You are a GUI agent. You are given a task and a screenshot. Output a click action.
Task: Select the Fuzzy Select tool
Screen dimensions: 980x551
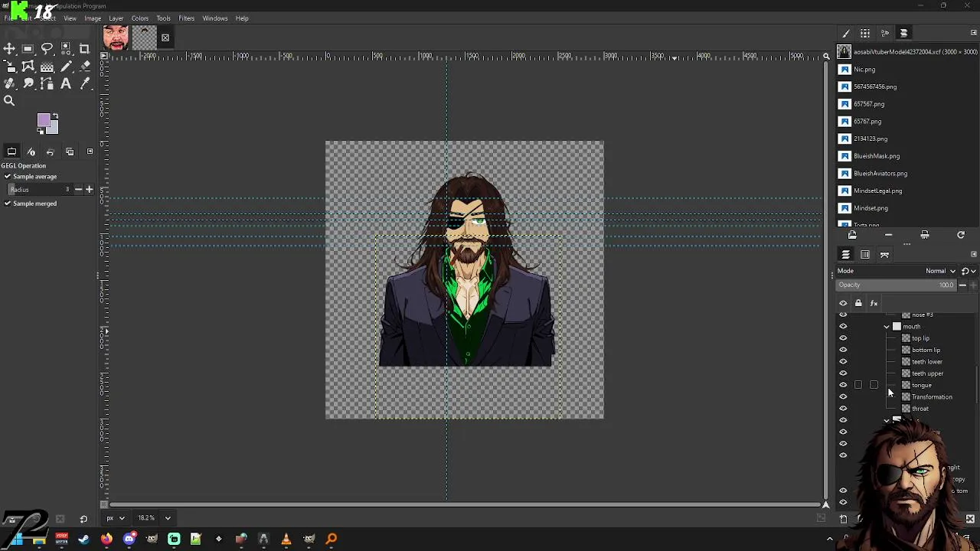[66, 49]
